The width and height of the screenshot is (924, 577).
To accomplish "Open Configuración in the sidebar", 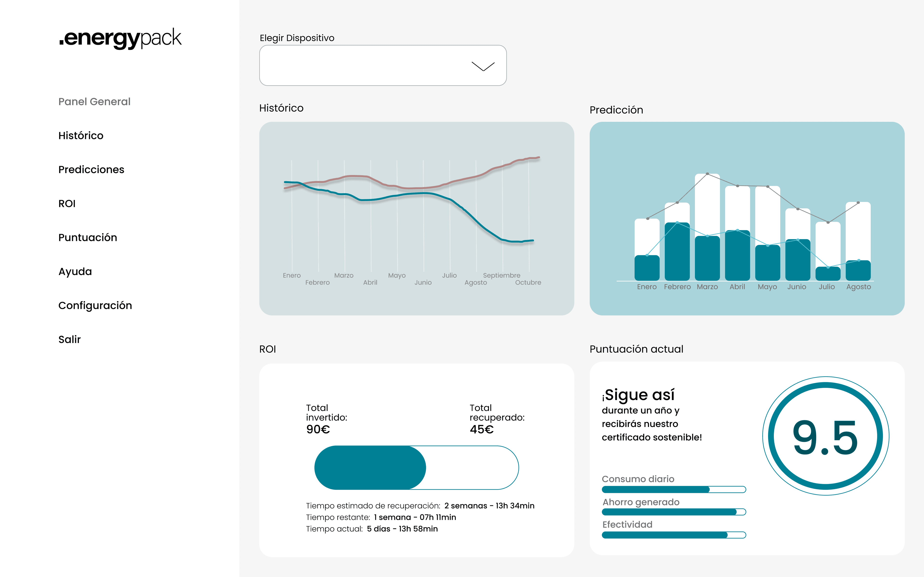I will pyautogui.click(x=95, y=305).
